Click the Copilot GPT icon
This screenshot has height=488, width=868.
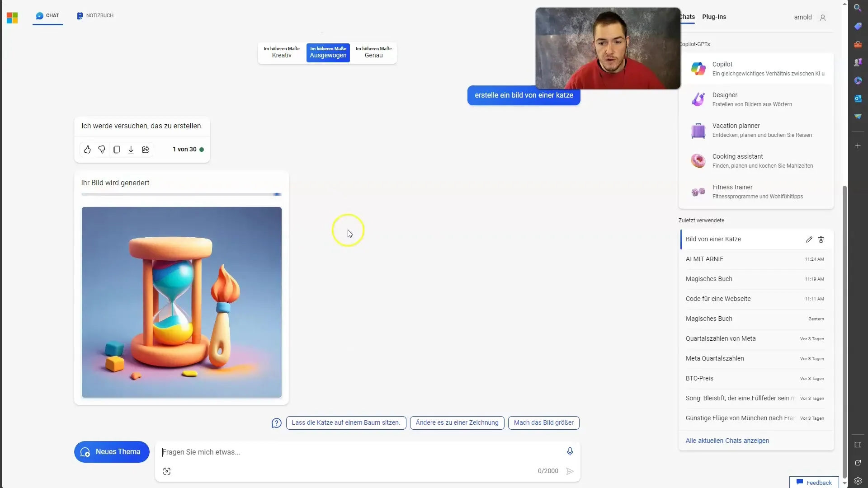click(698, 68)
